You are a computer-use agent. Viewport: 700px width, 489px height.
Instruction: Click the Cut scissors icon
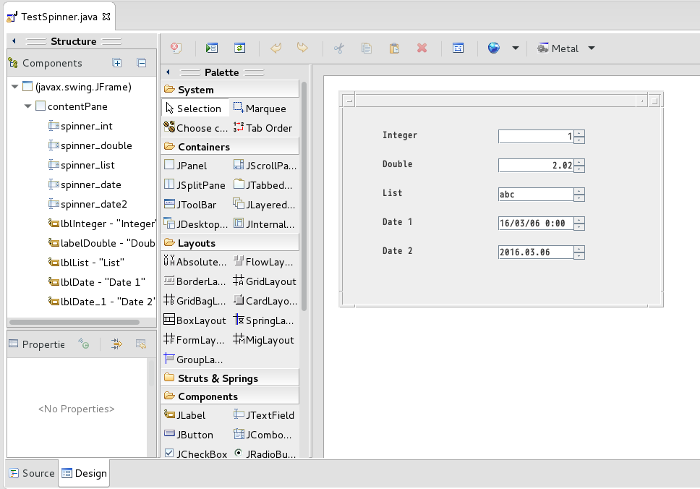[x=339, y=48]
